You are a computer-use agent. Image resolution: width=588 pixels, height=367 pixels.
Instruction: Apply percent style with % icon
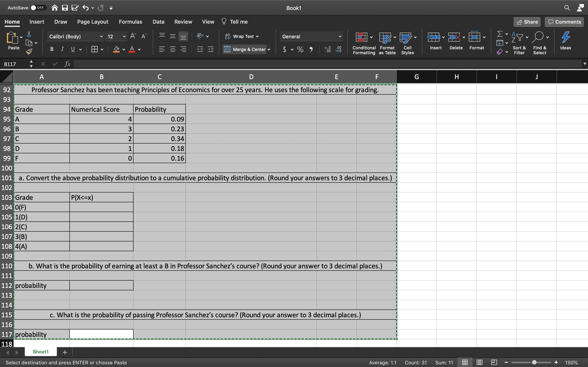tap(300, 50)
